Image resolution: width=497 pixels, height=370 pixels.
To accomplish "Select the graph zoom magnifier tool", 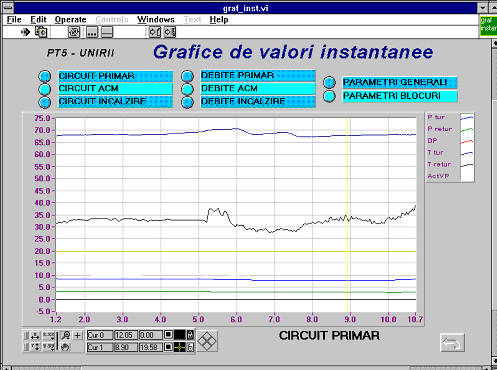I will point(66,335).
